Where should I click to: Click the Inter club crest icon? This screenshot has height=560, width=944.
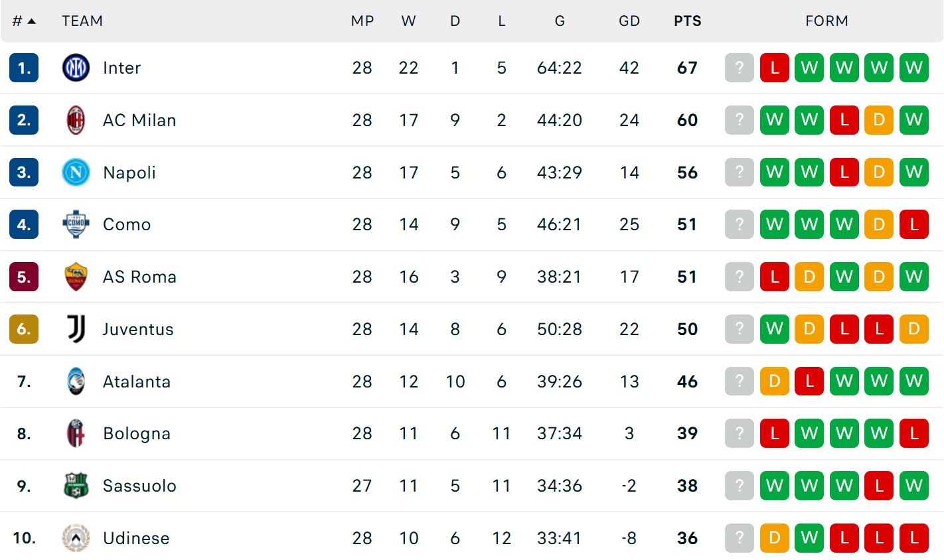coord(76,68)
